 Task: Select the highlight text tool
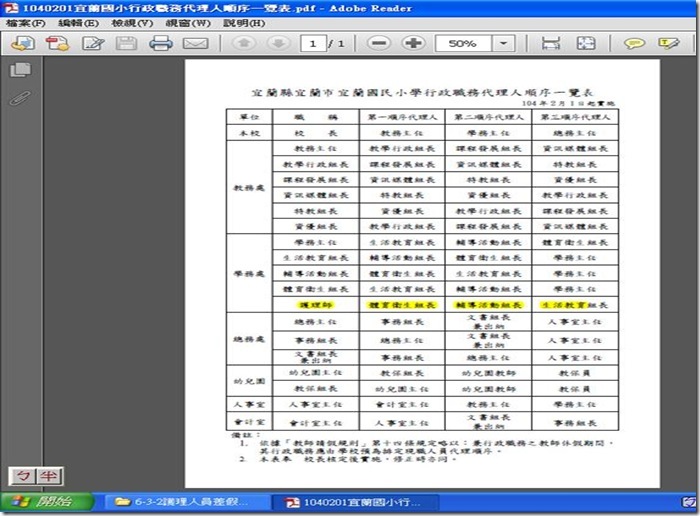click(669, 44)
